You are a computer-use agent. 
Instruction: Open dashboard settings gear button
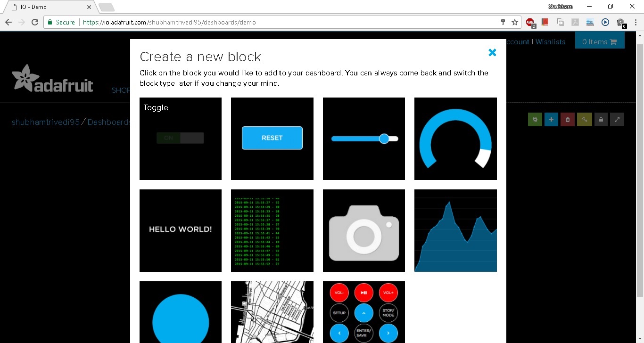click(x=535, y=120)
